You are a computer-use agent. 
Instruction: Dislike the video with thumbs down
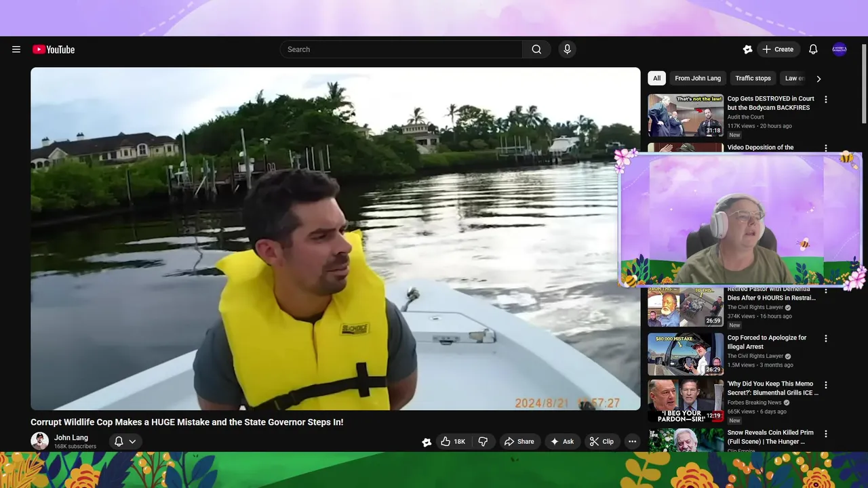[x=483, y=441]
